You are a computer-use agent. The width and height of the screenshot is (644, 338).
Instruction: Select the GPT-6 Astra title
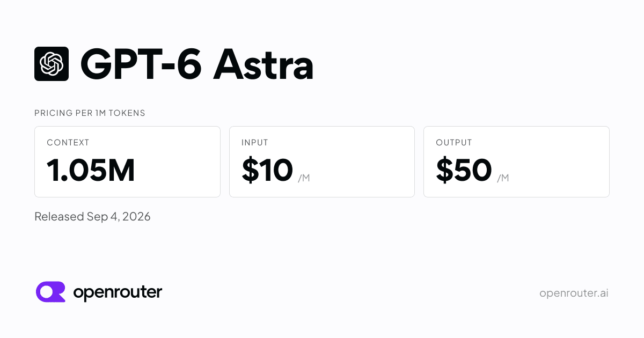point(197,64)
